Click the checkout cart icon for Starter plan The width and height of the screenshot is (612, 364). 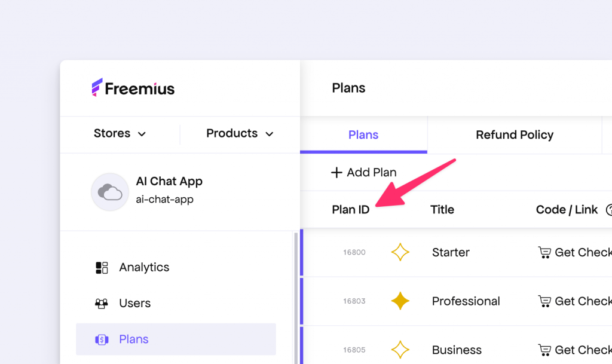pos(544,252)
